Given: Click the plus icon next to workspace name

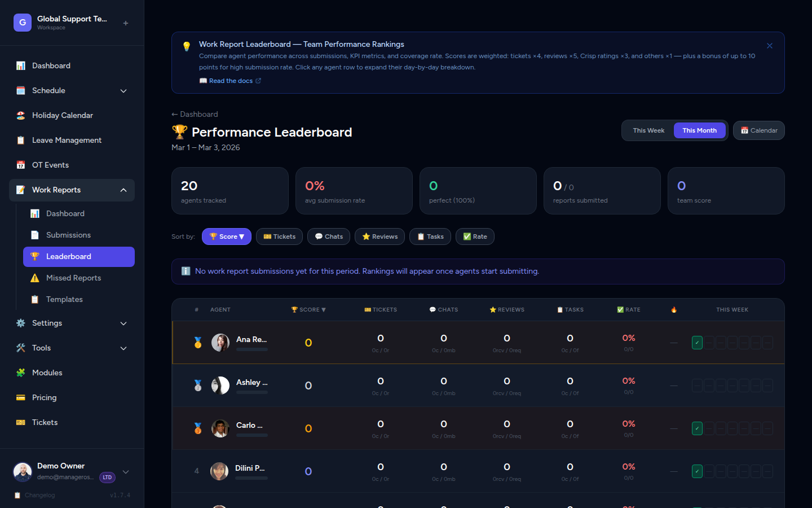Looking at the screenshot, I should (x=125, y=23).
